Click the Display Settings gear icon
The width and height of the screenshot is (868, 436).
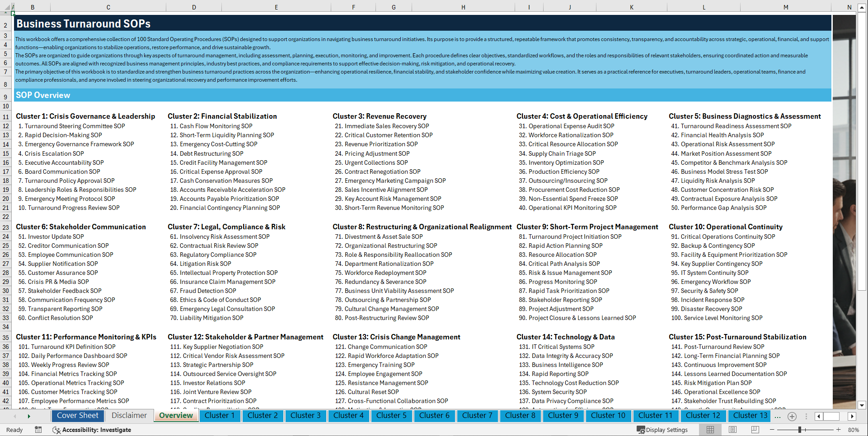click(640, 430)
